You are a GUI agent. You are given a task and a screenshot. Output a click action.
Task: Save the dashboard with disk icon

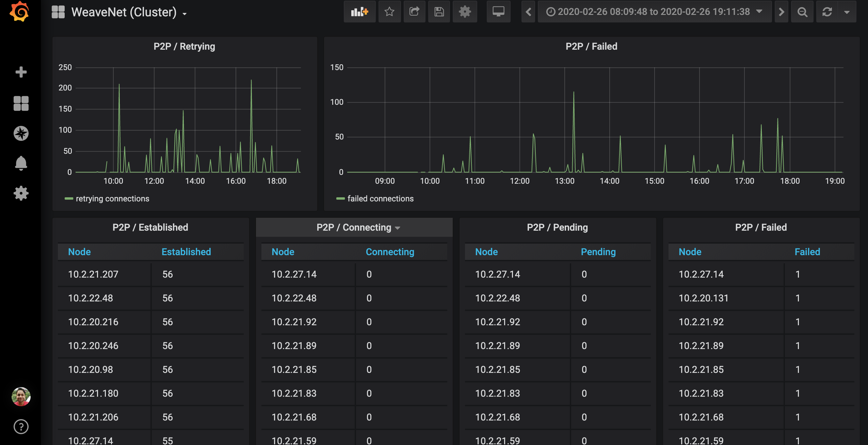[439, 12]
